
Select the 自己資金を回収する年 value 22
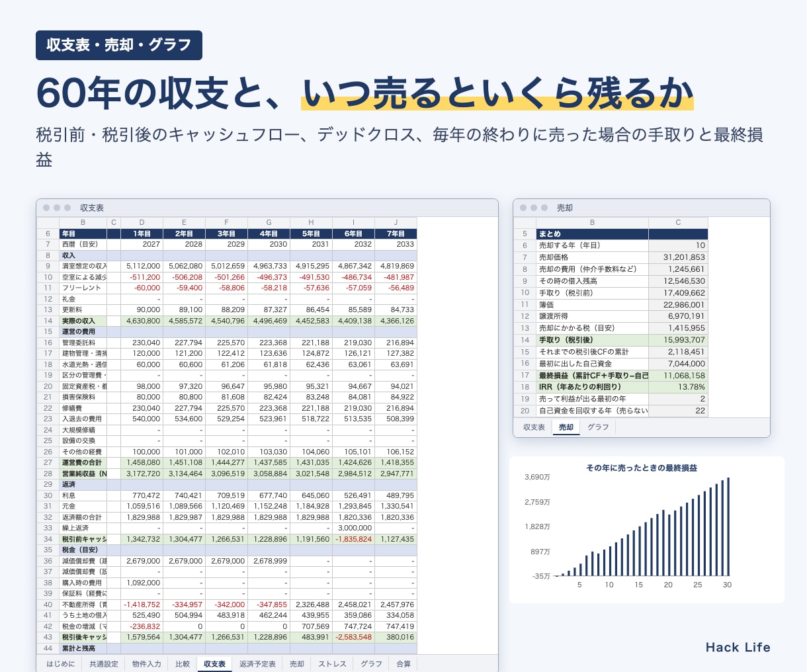pos(678,411)
